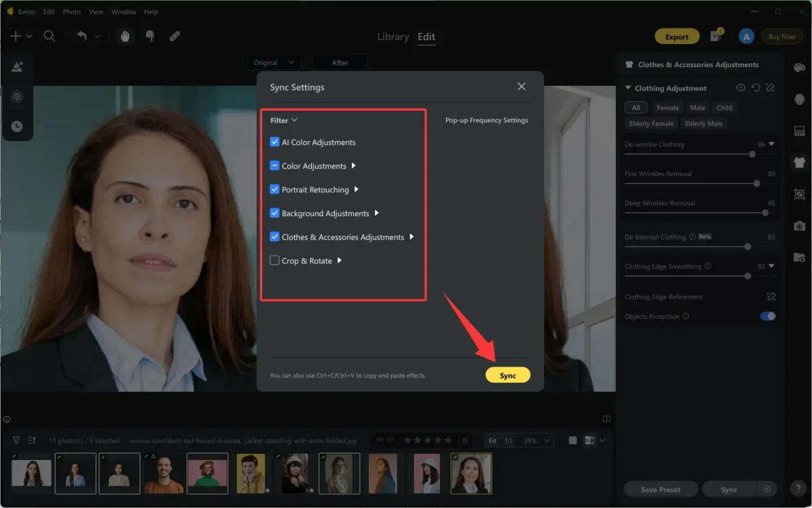Uncheck the AI Color Adjustments filter

274,142
